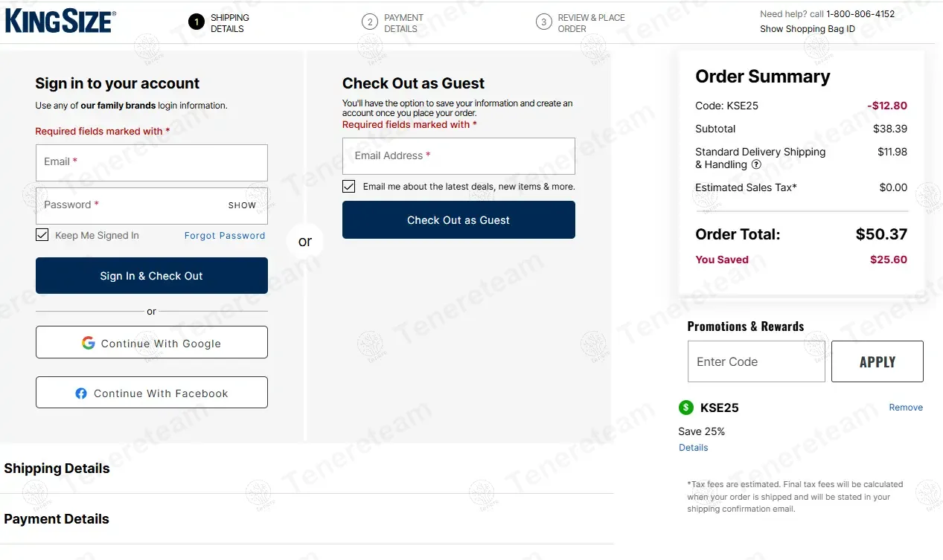Click step 3 Review & Place Order circle
Viewport: 943px width, 560px height.
pyautogui.click(x=543, y=22)
